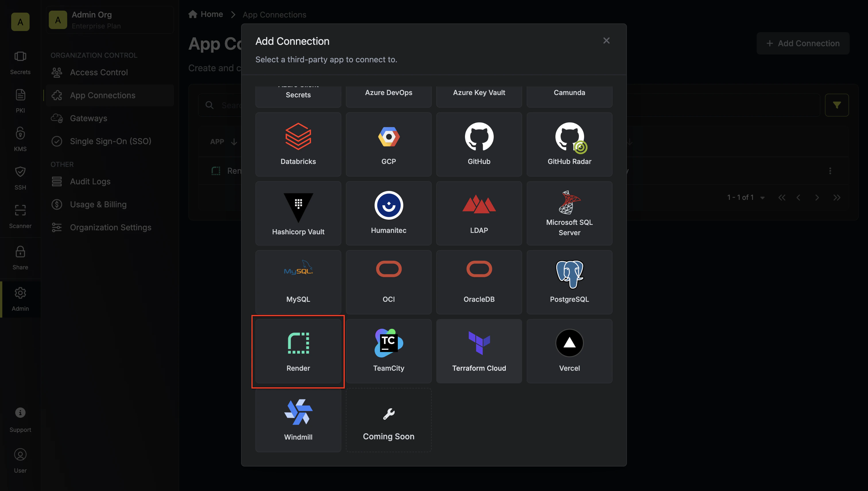The width and height of the screenshot is (868, 491).
Task: Choose Hashicorp Vault as the app
Action: coord(298,213)
